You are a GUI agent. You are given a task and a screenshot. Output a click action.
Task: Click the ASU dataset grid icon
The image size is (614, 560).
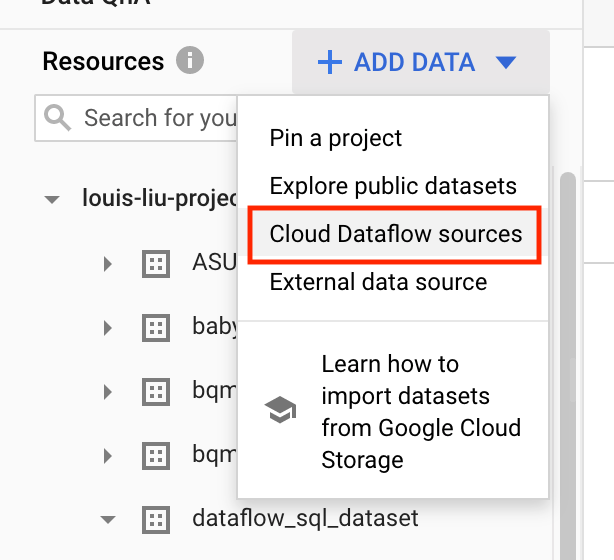tap(154, 264)
